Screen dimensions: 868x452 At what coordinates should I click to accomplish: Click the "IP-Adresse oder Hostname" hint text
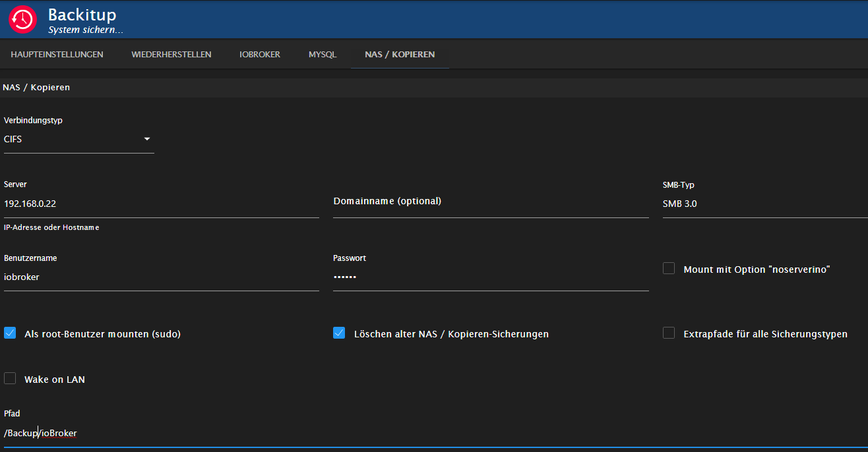51,227
